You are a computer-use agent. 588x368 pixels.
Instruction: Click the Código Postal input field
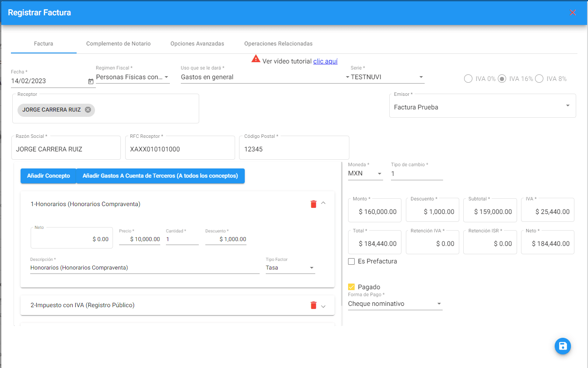point(294,149)
